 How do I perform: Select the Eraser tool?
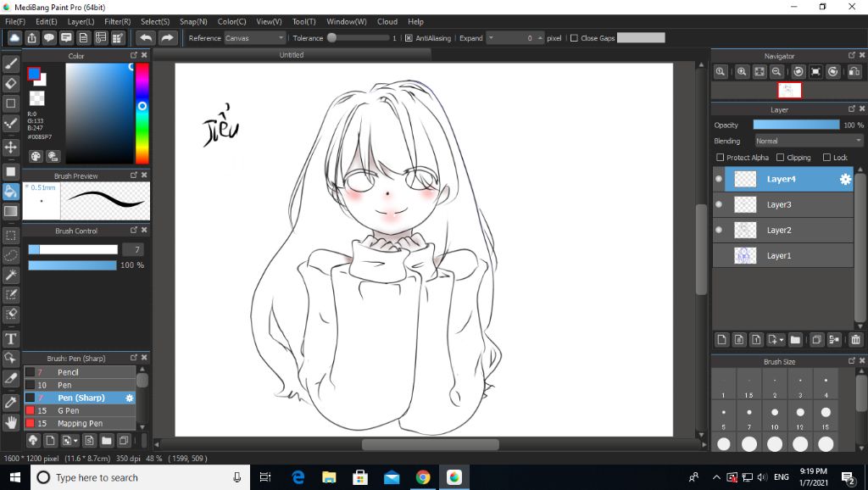coord(10,84)
